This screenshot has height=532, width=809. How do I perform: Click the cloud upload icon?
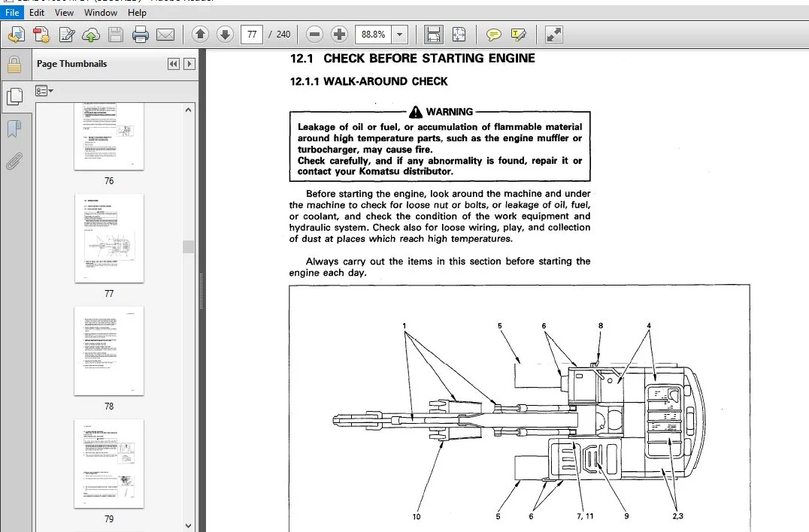pos(91,35)
